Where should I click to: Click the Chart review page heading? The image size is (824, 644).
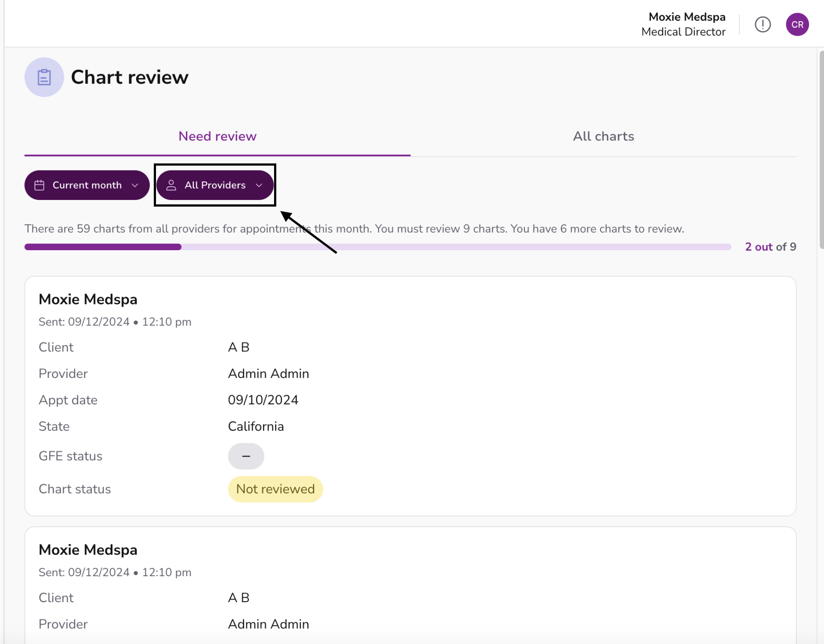pos(130,77)
